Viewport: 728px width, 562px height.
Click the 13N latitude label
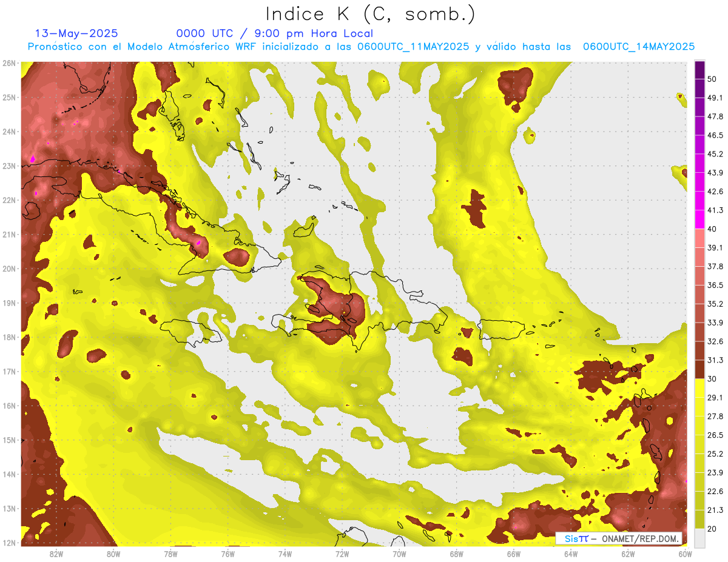pos(9,509)
